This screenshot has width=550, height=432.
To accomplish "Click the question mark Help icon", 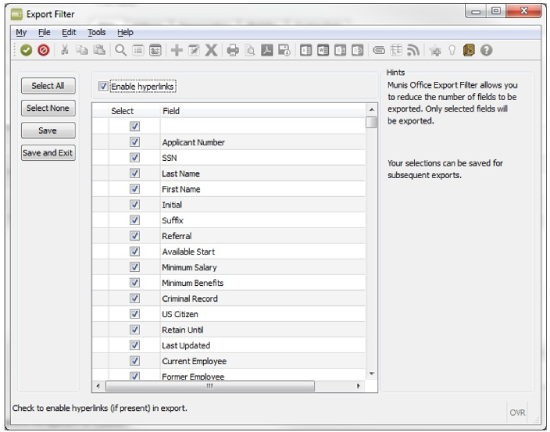I will pos(486,50).
